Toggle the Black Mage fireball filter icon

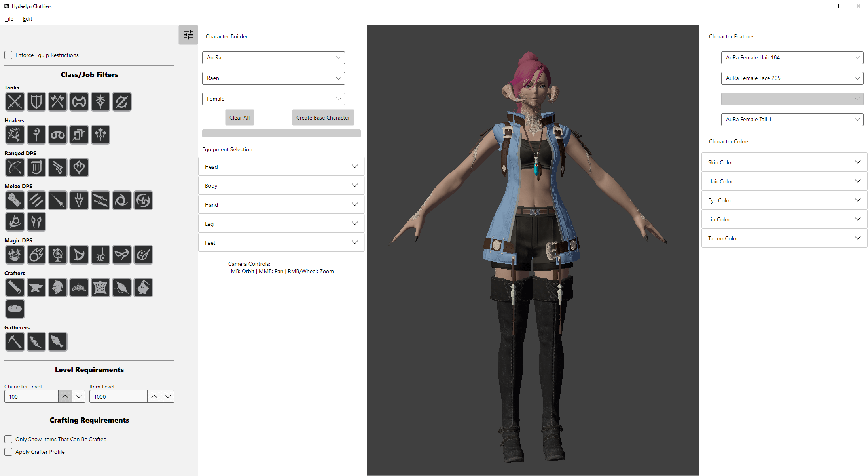[36, 255]
